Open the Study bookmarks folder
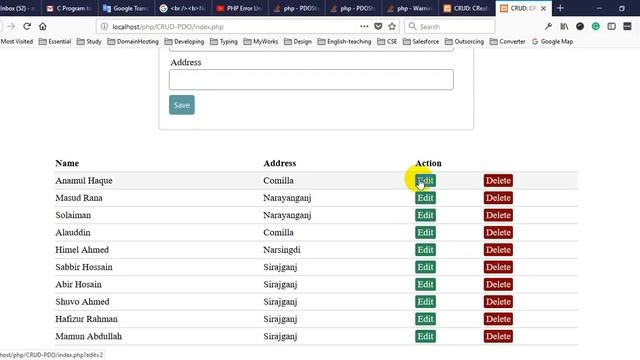 pos(89,42)
